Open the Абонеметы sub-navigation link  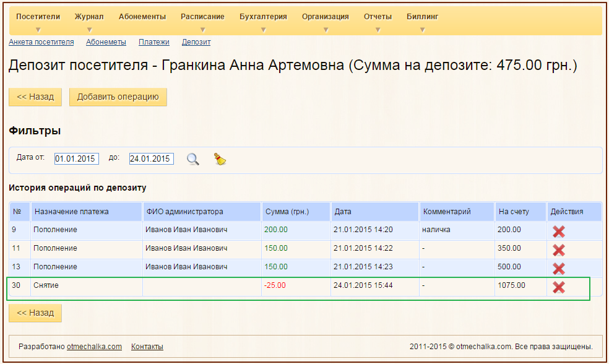click(106, 42)
